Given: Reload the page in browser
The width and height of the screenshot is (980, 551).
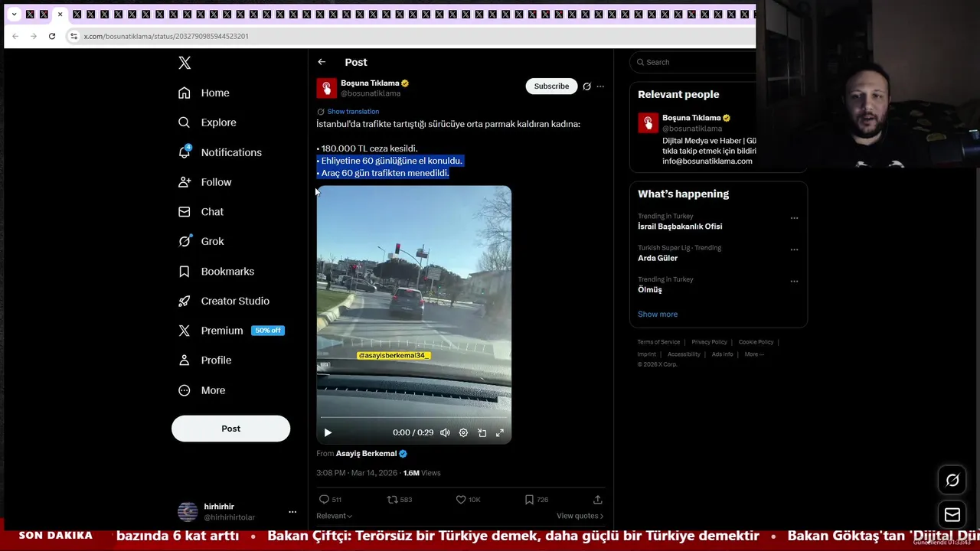Looking at the screenshot, I should [52, 36].
